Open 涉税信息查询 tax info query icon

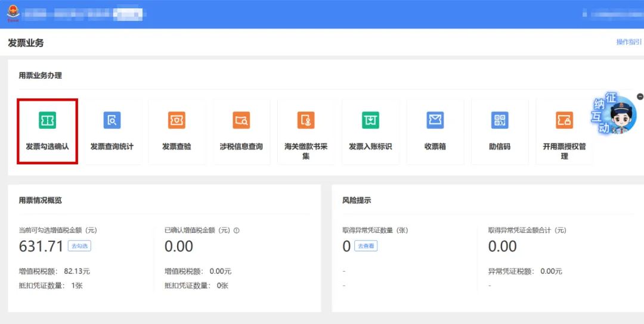241,120
